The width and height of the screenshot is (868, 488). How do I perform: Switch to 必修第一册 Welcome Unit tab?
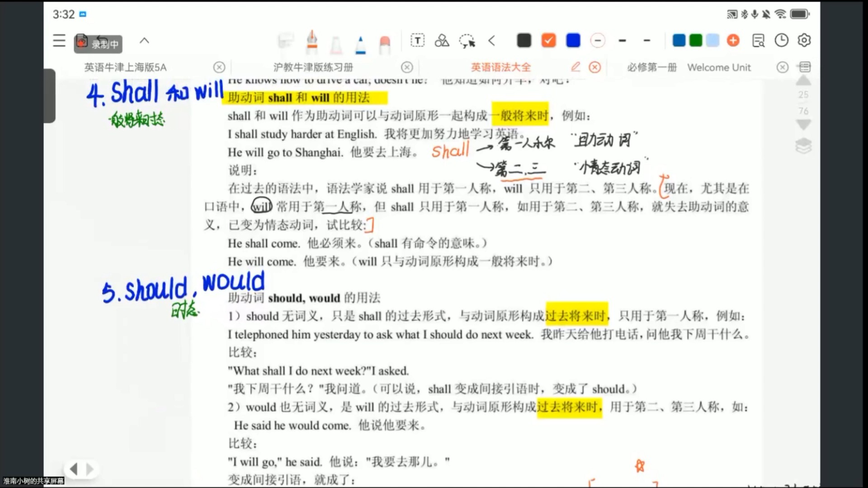coord(689,67)
